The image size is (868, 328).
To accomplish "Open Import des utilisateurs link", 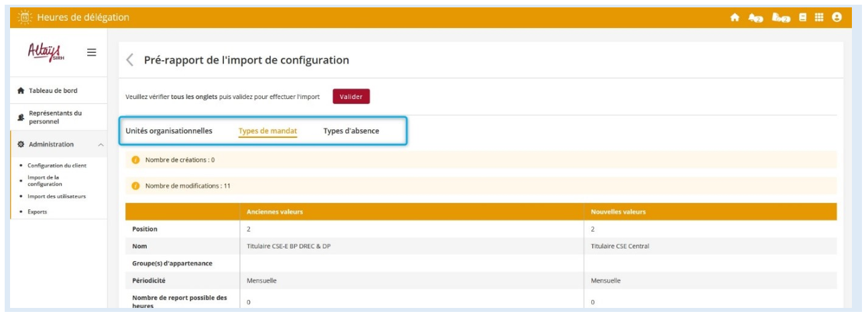I will coord(56,196).
